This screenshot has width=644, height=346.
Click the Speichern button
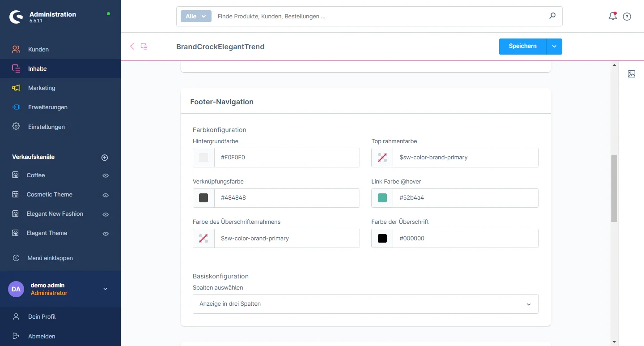point(522,47)
